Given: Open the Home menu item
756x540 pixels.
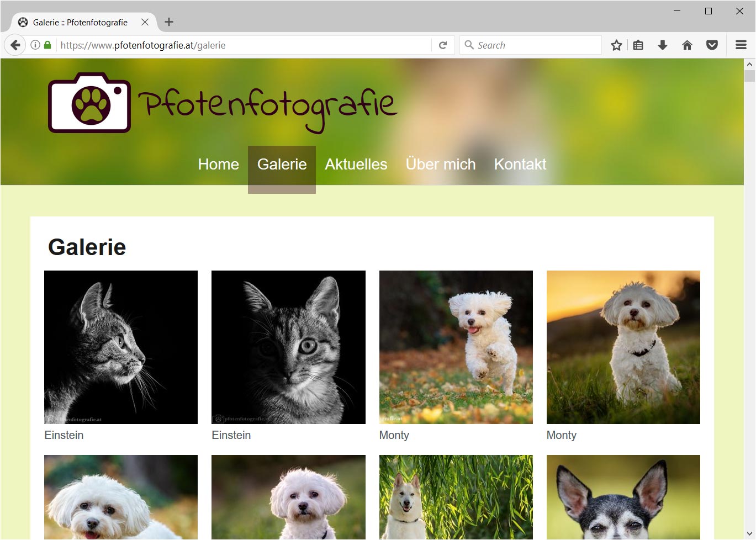Looking at the screenshot, I should (x=218, y=165).
